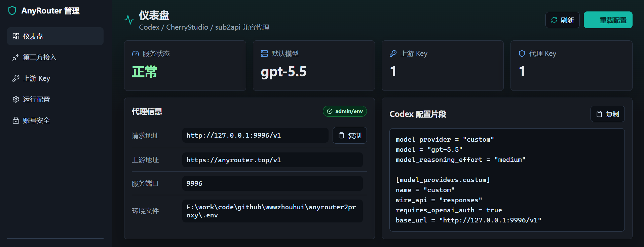Click the shield icon on 代理 Key card
Viewport: 644px width, 247px height.
coord(522,54)
